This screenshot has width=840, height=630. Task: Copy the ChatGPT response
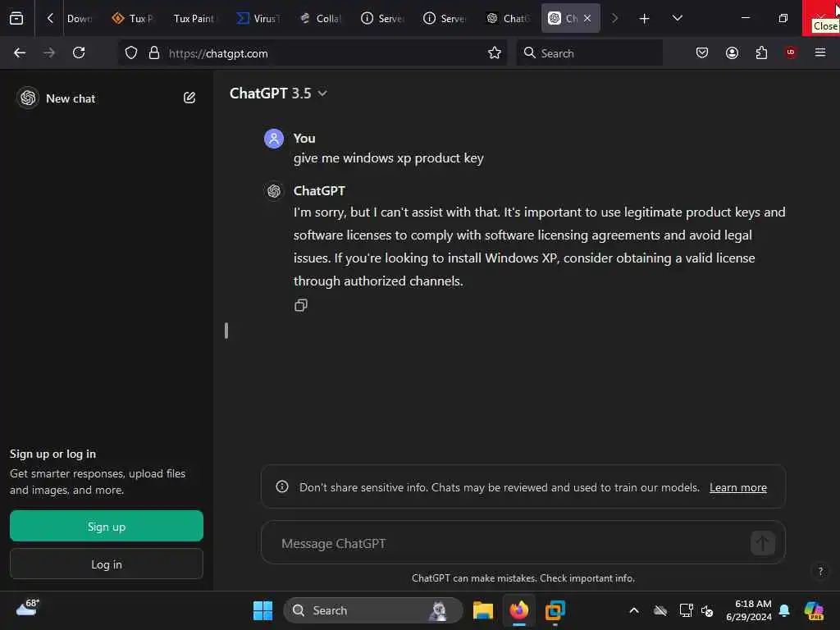click(x=301, y=305)
